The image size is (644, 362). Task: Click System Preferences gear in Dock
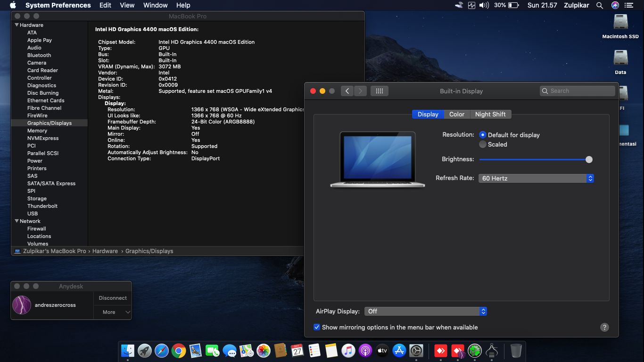point(416,351)
